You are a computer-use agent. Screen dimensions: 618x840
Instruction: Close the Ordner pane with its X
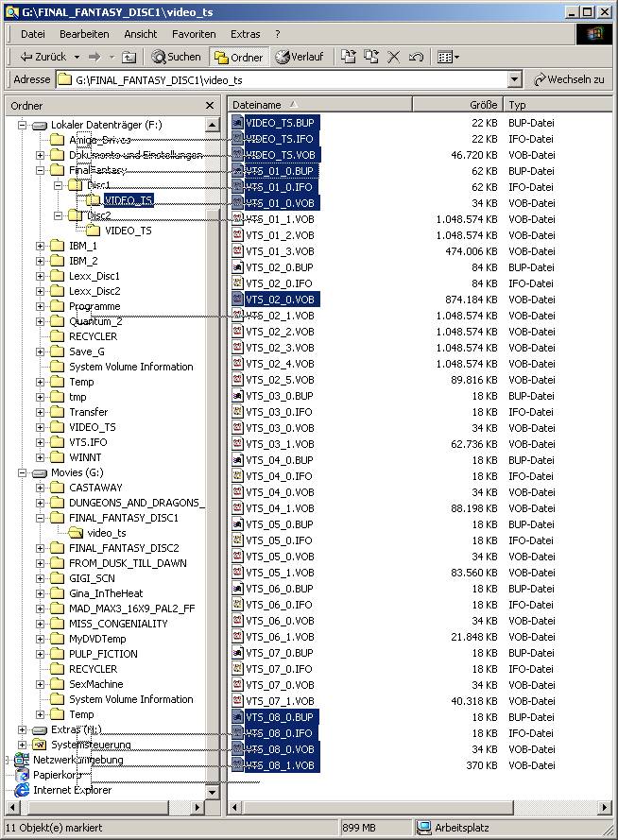pos(210,106)
